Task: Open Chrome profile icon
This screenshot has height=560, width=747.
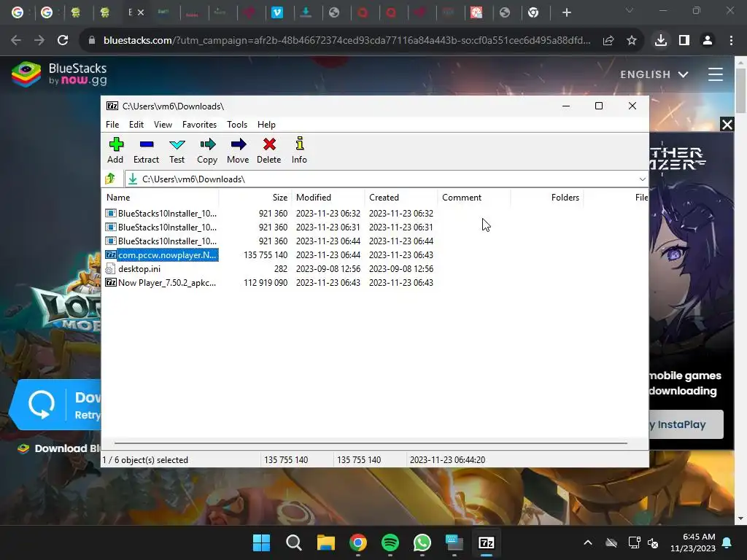Action: (708, 41)
